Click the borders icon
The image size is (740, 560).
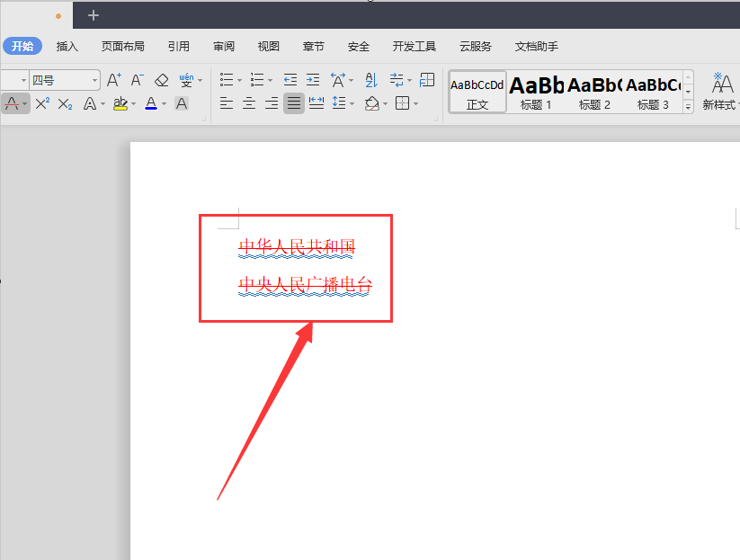pos(403,102)
